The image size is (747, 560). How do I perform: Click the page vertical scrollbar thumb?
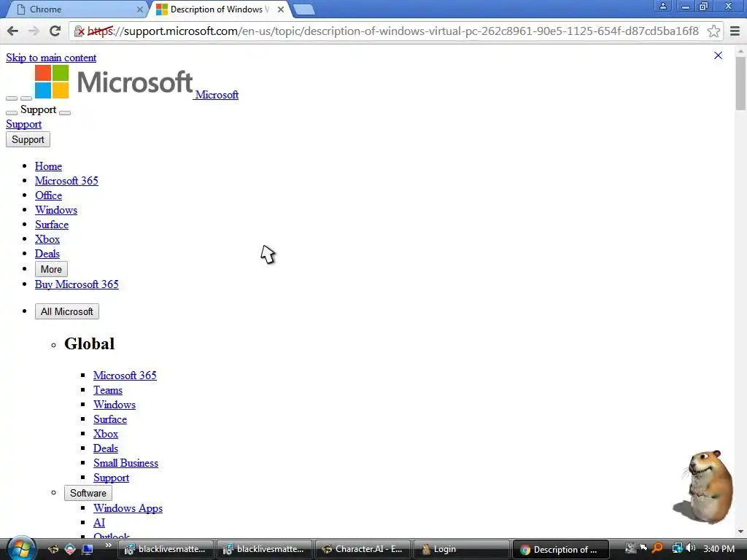741,83
